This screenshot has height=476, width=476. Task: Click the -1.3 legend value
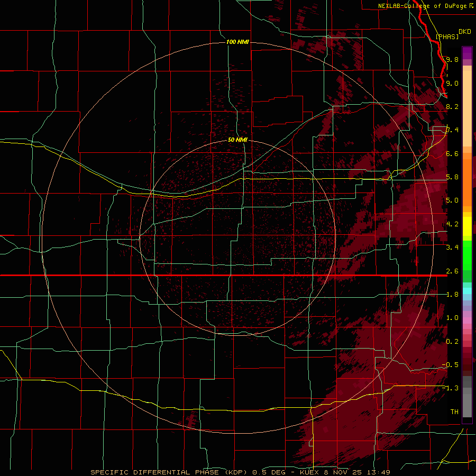[450, 388]
